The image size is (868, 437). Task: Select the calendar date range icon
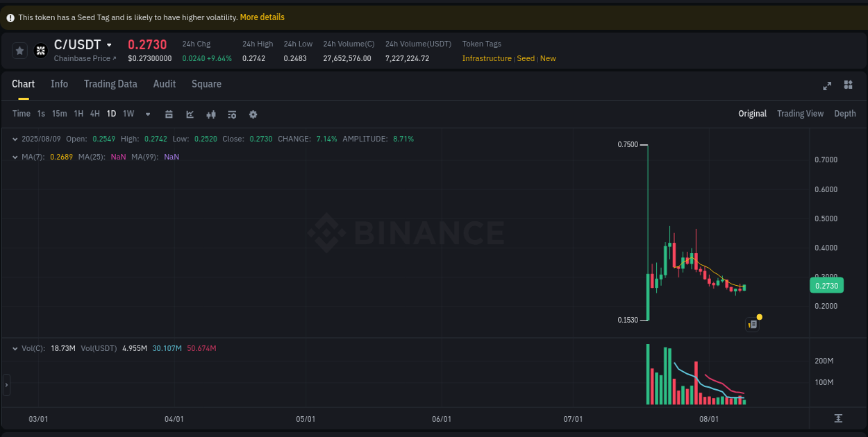click(x=169, y=114)
